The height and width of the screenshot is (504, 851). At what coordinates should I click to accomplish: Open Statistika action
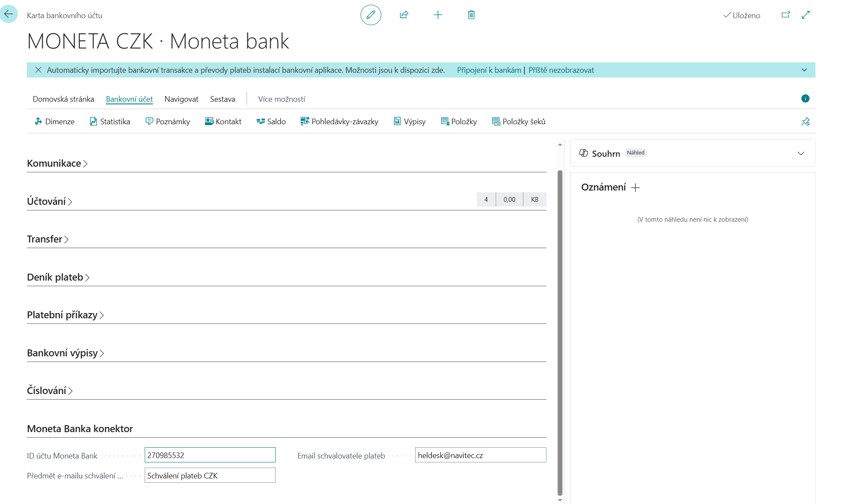click(x=110, y=122)
